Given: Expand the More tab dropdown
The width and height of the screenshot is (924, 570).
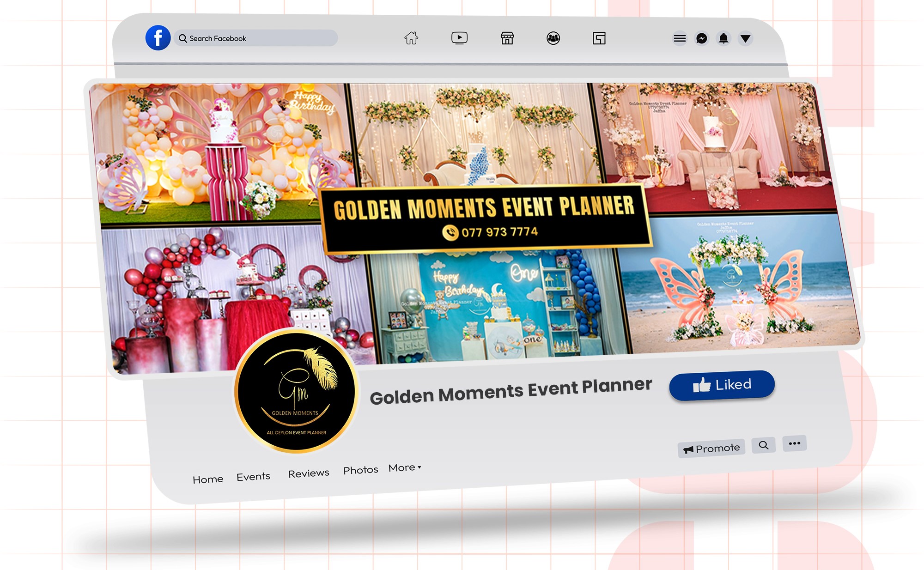Looking at the screenshot, I should (405, 468).
